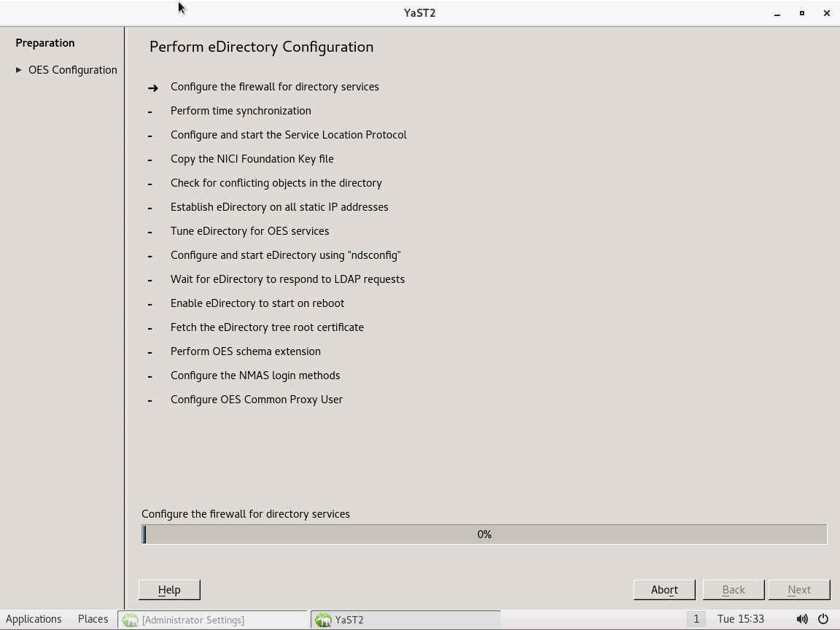
Task: Select 'Fetch the eDirectory tree root certificate'
Action: click(x=267, y=327)
